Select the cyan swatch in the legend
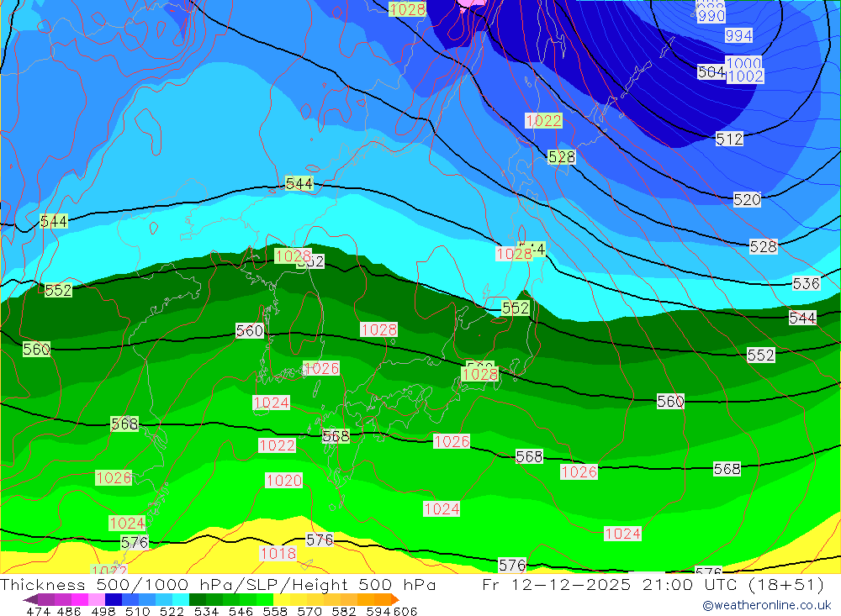The image size is (841, 616). [181, 599]
